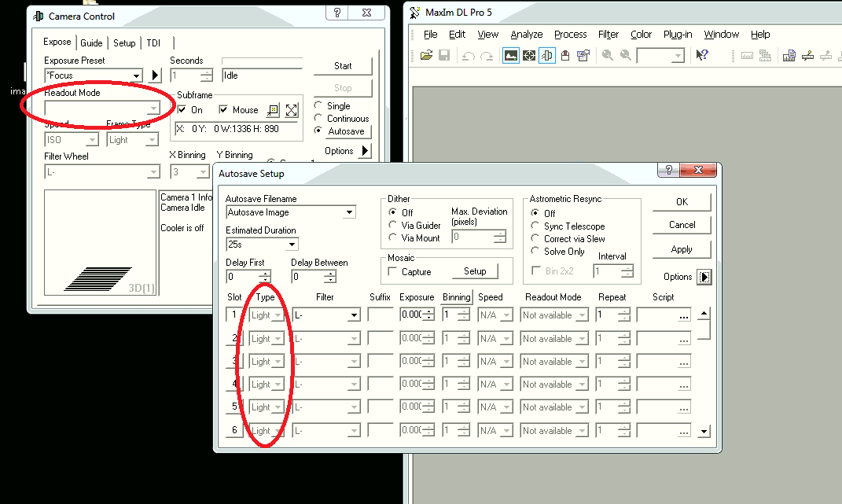
Task: Select the Single exposure radio button
Action: pyautogui.click(x=318, y=105)
